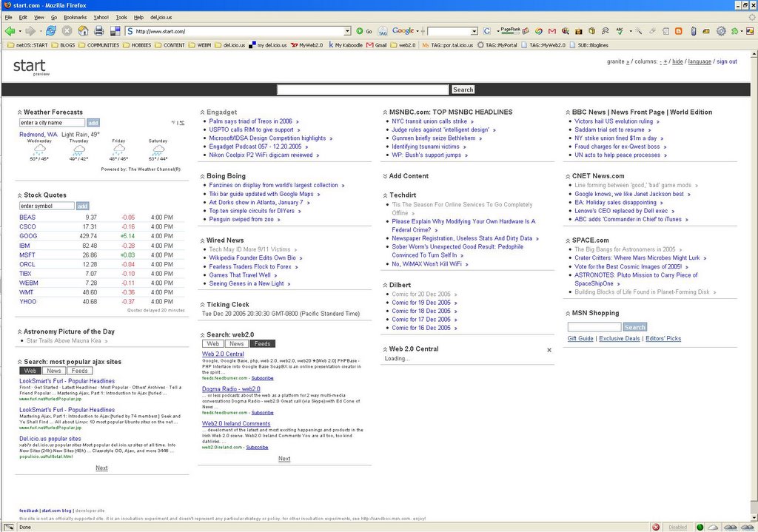Collapse the Boing Boing module
This screenshot has height=532, width=758.
point(203,176)
